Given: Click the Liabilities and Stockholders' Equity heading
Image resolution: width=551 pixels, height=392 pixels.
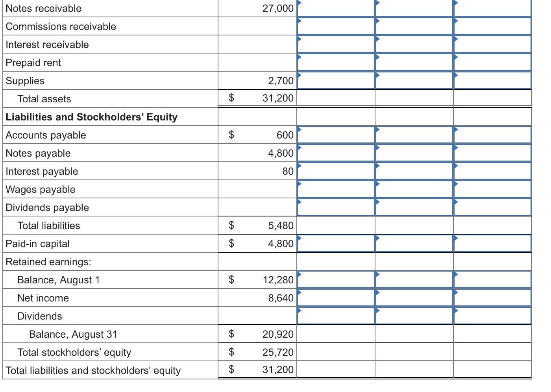Looking at the screenshot, I should [x=91, y=117].
